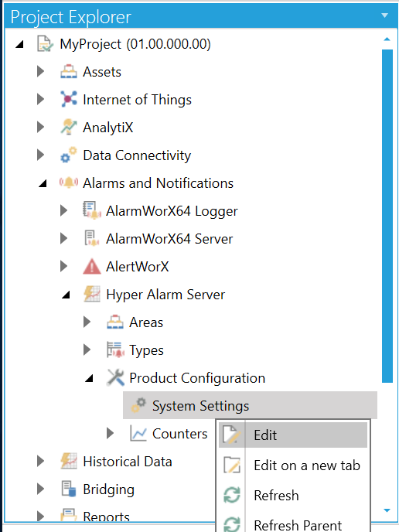This screenshot has width=399, height=532.
Task: Expand the Assets tree node
Action: (41, 72)
